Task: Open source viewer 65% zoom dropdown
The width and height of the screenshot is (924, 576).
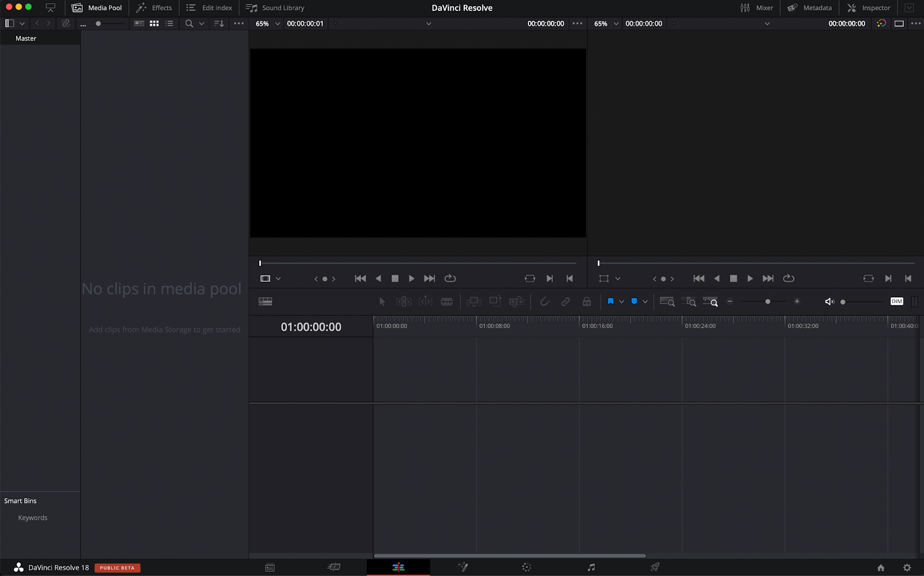Action: pyautogui.click(x=268, y=24)
